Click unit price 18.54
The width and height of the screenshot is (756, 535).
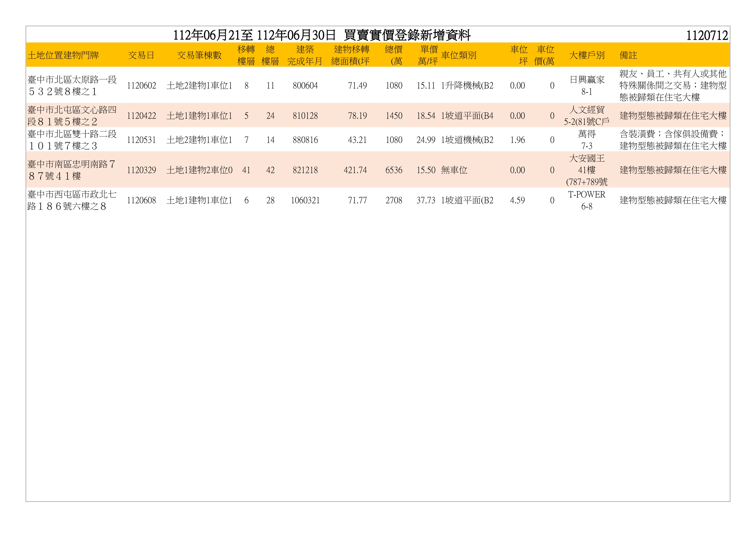(426, 116)
